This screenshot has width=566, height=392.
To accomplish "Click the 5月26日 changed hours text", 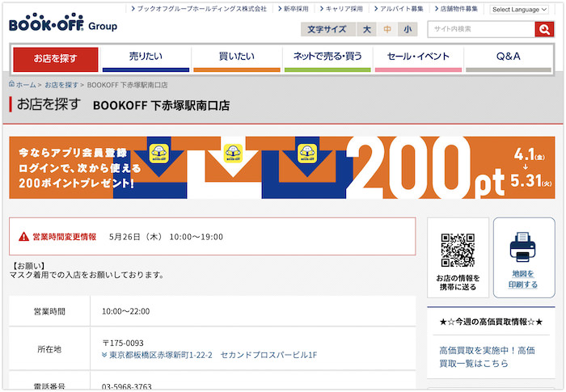I will (x=166, y=237).
